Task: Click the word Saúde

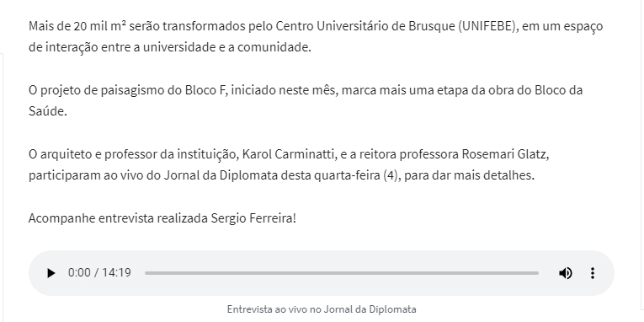Action: pos(46,111)
